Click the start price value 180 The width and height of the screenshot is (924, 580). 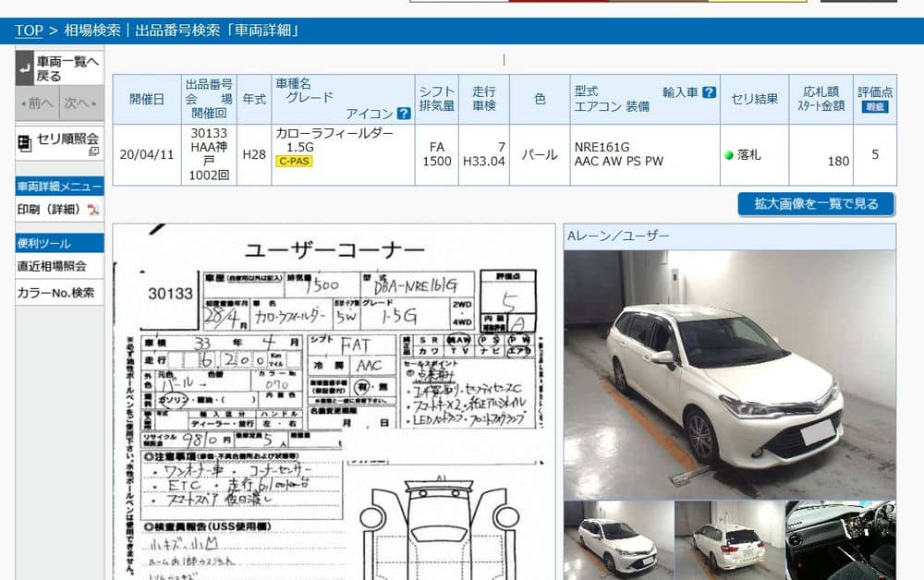tap(838, 162)
